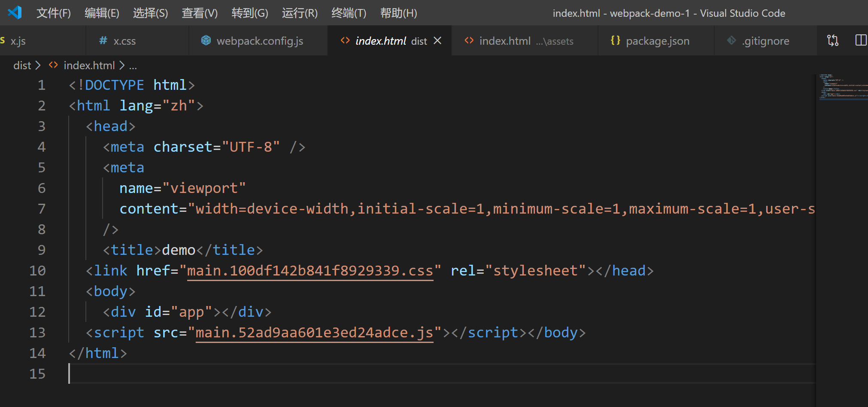Follow the main.100df142b841f8929339.css link

click(310, 271)
